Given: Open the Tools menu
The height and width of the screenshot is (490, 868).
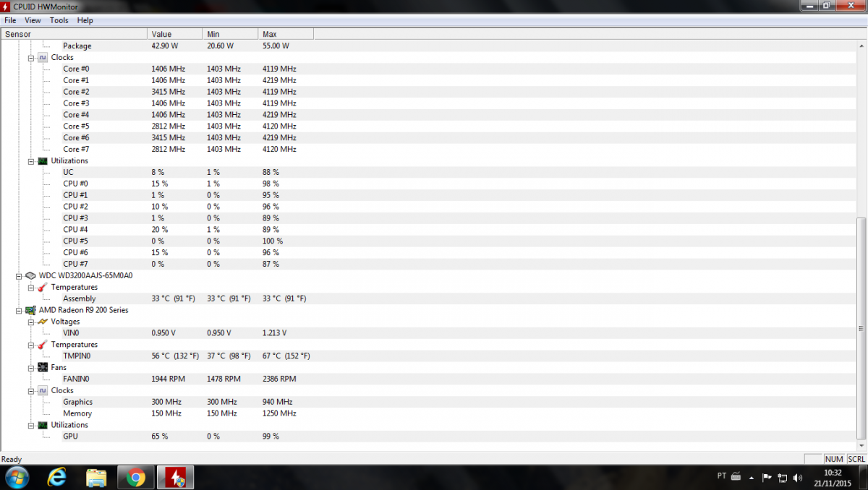Looking at the screenshot, I should (59, 20).
